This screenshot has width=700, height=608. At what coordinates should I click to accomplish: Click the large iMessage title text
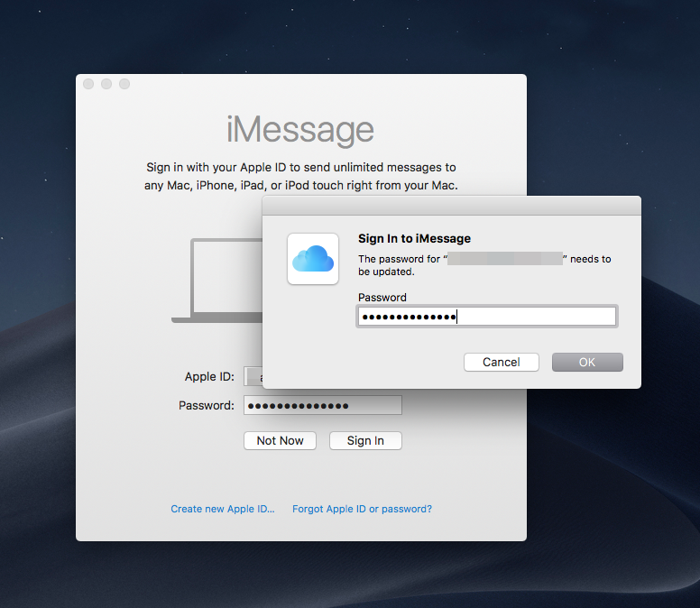point(300,130)
